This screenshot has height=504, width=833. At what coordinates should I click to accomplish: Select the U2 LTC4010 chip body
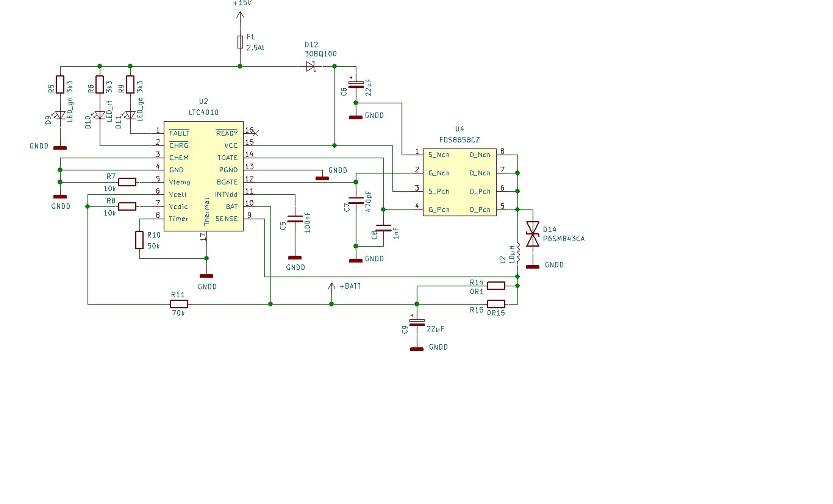coord(203,176)
